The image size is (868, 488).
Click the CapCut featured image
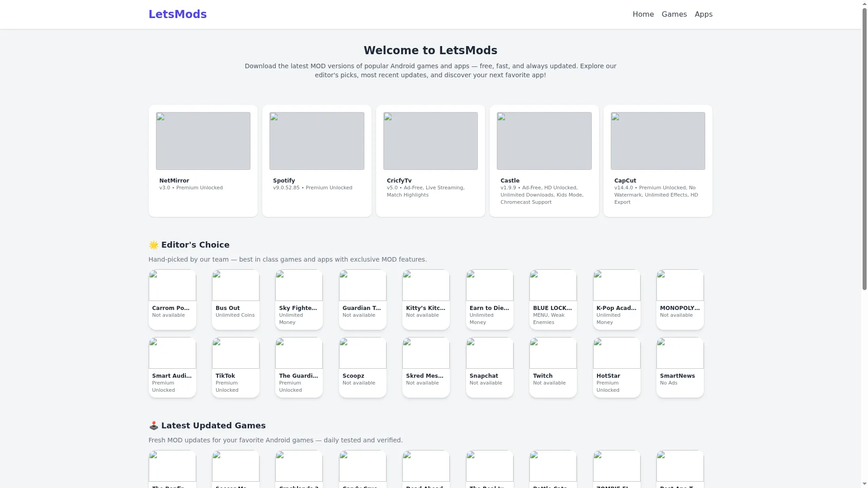[658, 141]
